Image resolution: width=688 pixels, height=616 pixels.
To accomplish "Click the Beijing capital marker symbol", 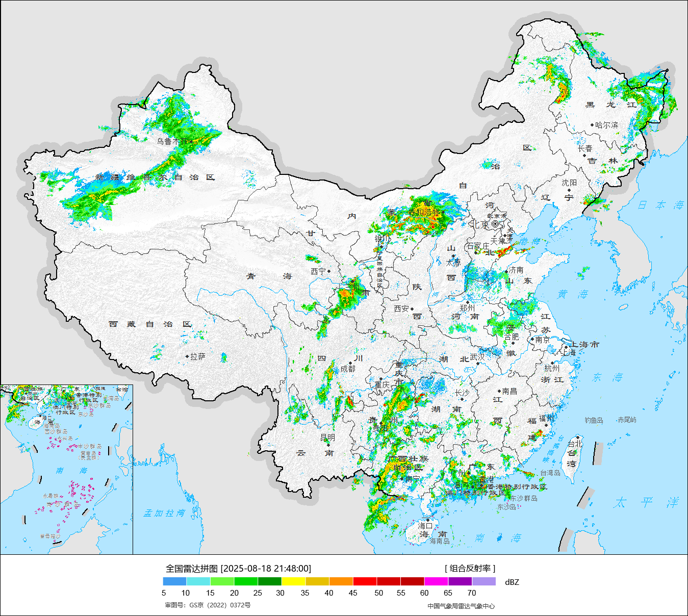I will [495, 224].
